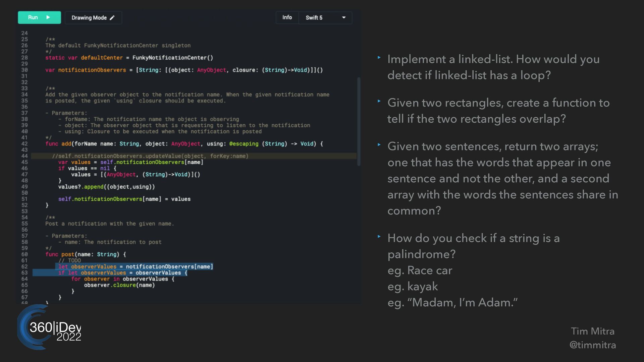Viewport: 644px width, 362px height.
Task: Click line number 42 in the gutter
Action: [24, 144]
